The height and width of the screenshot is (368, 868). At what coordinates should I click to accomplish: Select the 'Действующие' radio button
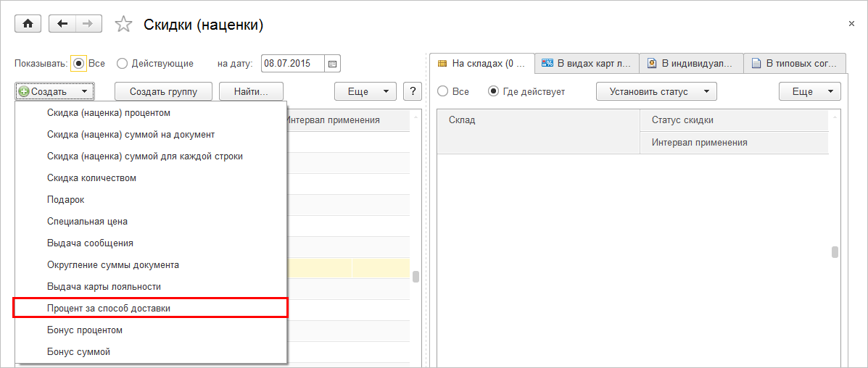pyautogui.click(x=122, y=64)
